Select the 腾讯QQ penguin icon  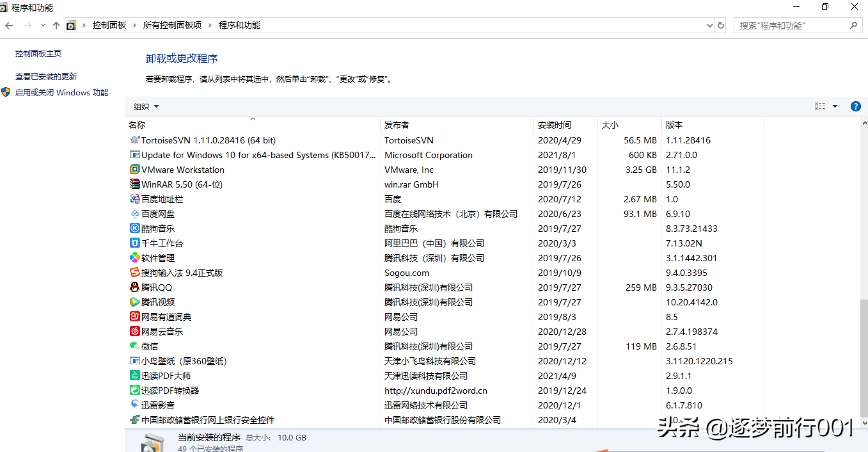point(134,287)
